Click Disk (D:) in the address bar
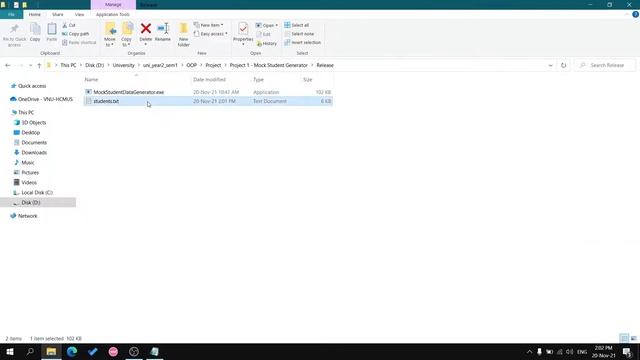Viewport: 640px width, 360px height. [x=94, y=65]
